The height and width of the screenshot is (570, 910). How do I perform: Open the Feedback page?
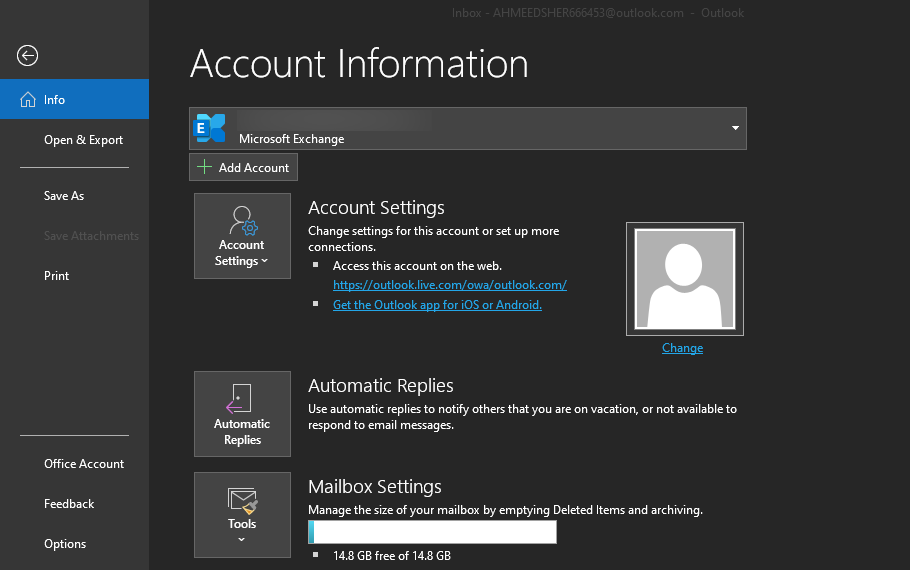pos(69,504)
